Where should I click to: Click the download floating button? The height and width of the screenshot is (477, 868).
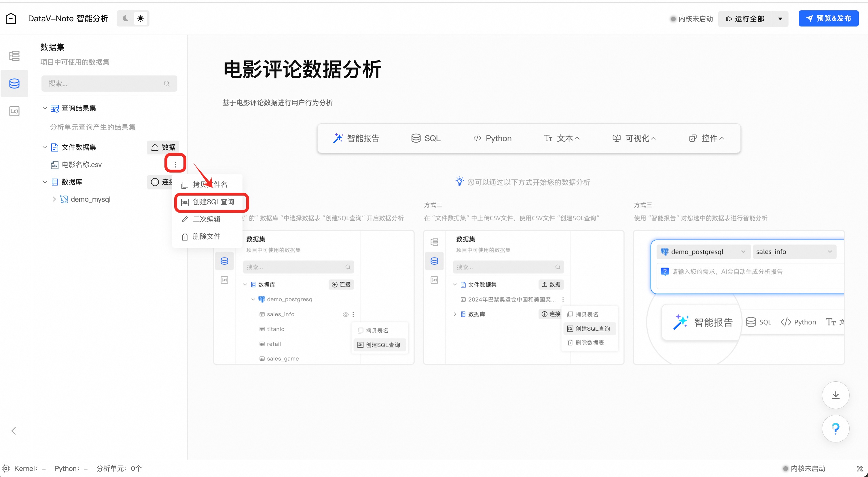(835, 395)
